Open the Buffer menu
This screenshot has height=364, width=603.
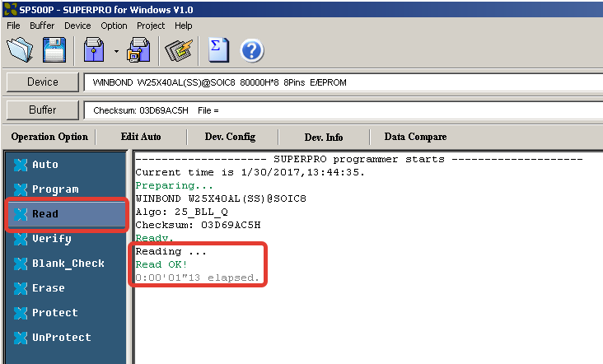click(x=42, y=26)
